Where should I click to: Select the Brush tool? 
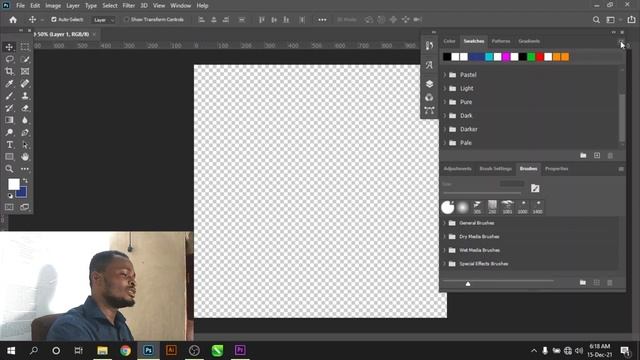(x=9, y=96)
